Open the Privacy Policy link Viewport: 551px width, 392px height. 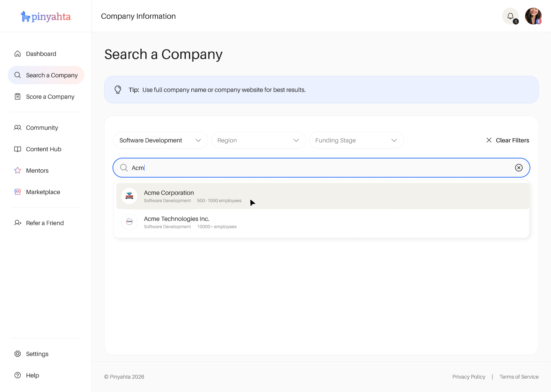click(469, 377)
